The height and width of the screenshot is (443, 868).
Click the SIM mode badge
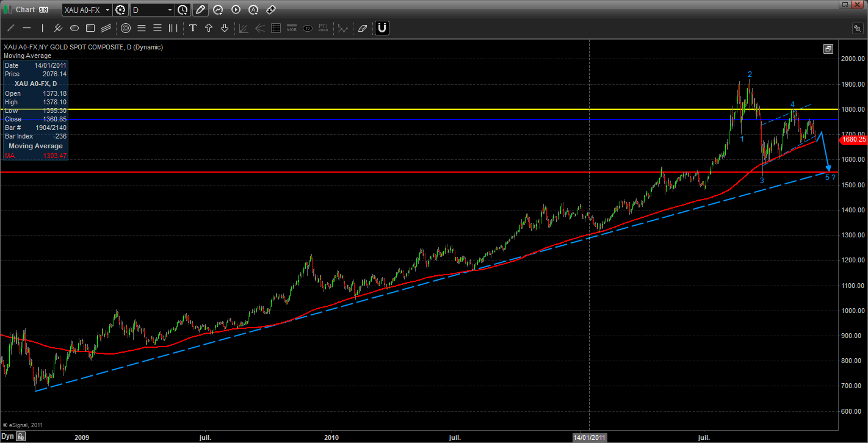43,10
